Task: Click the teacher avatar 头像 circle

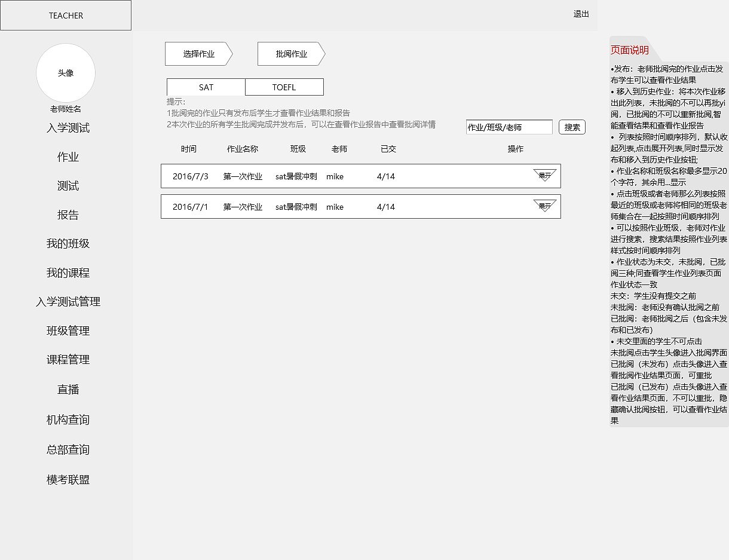Action: 66,73
